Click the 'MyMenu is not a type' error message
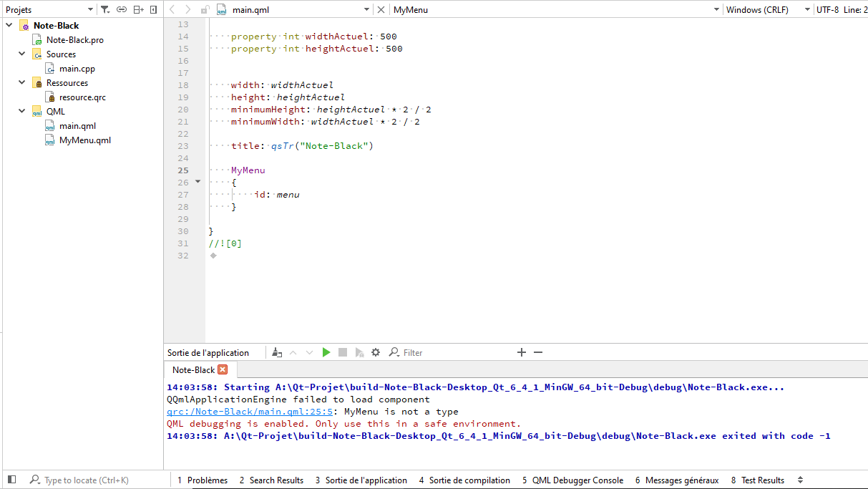Viewport: 868px width, 489px height. [401, 412]
